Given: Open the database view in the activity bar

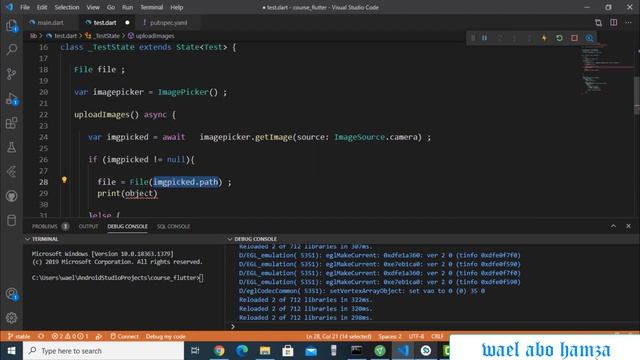Looking at the screenshot, I should tap(11, 220).
